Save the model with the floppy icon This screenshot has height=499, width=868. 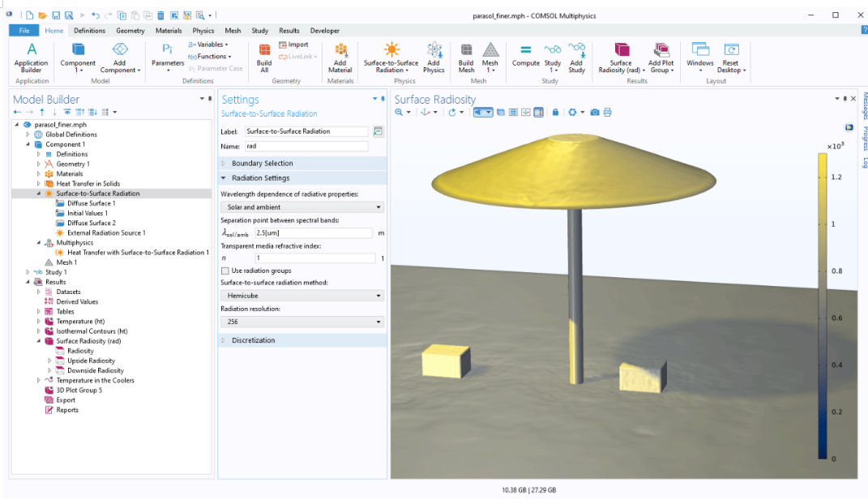coord(56,15)
